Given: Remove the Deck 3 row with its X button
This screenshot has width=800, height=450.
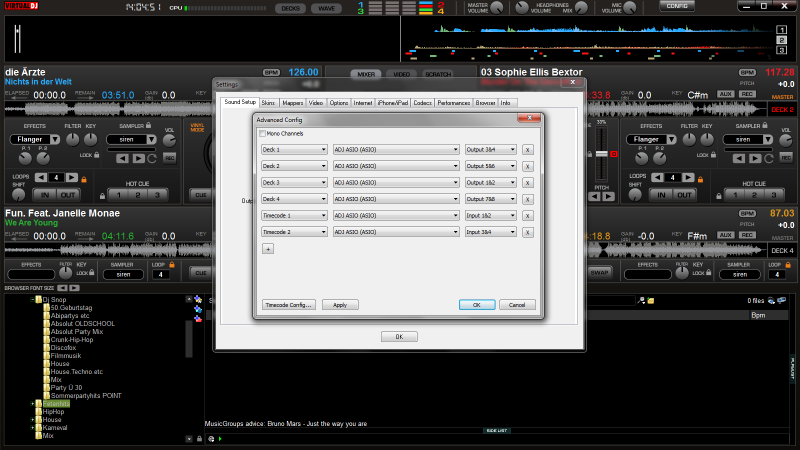Looking at the screenshot, I should (528, 183).
